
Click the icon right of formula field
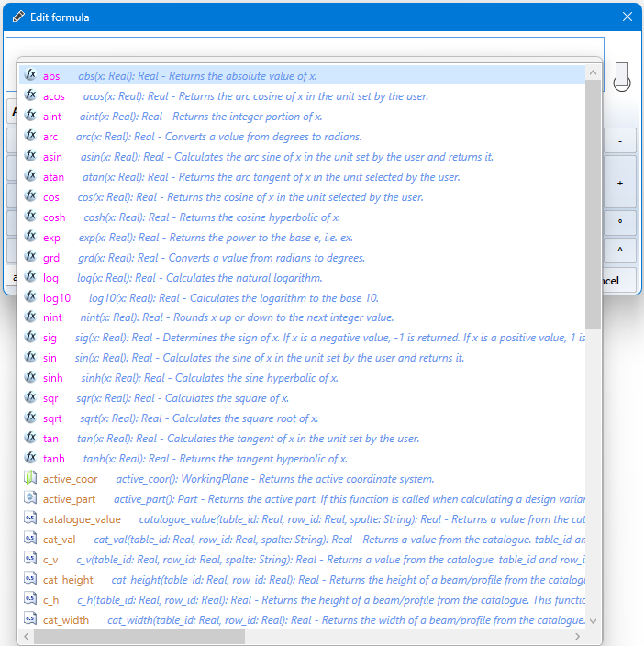click(x=622, y=76)
